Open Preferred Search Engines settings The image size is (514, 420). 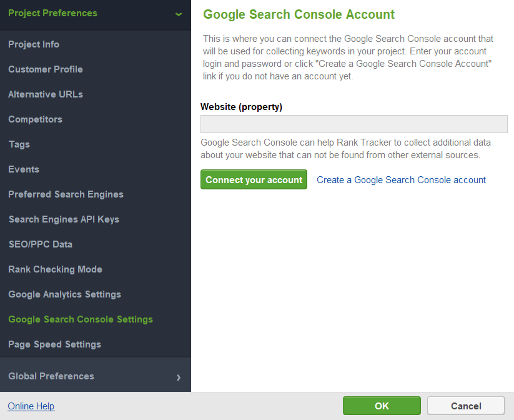point(66,194)
